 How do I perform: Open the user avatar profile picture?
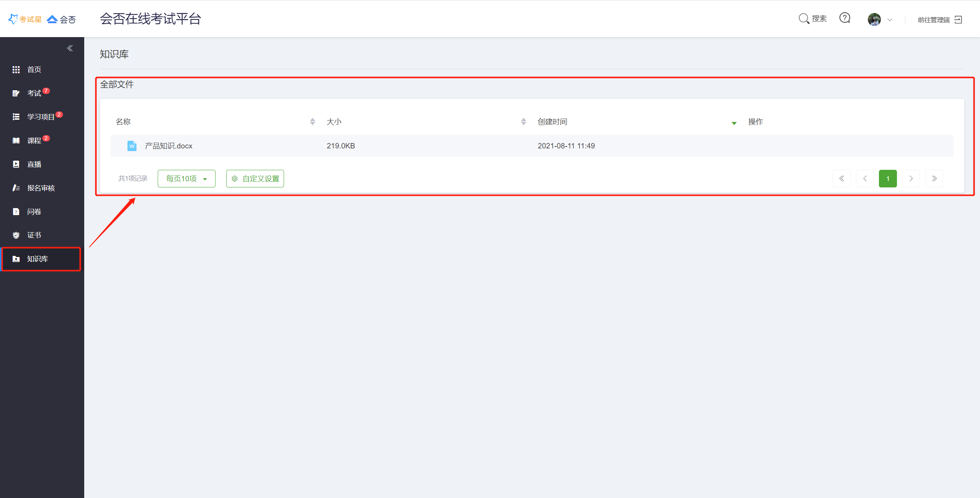pos(874,19)
